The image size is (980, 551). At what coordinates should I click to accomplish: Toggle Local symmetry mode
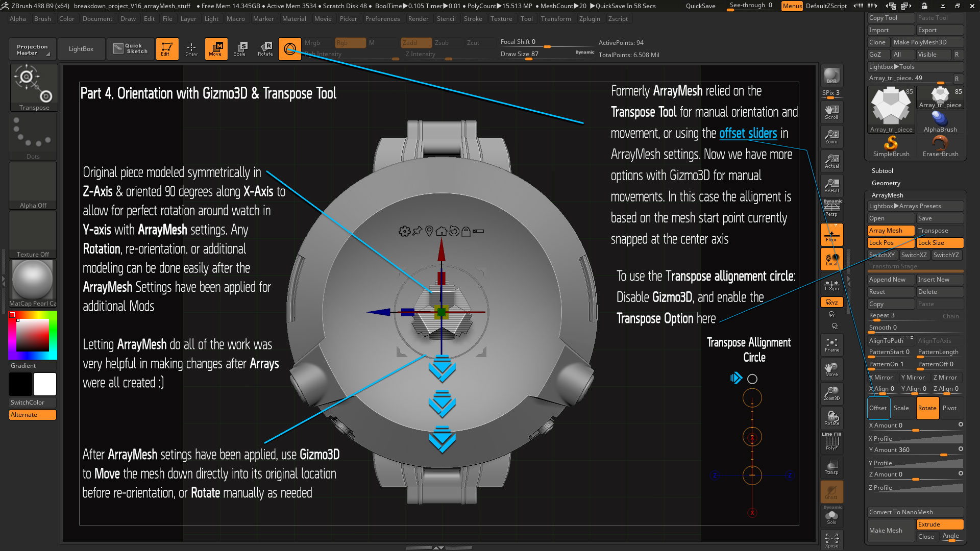point(831,259)
